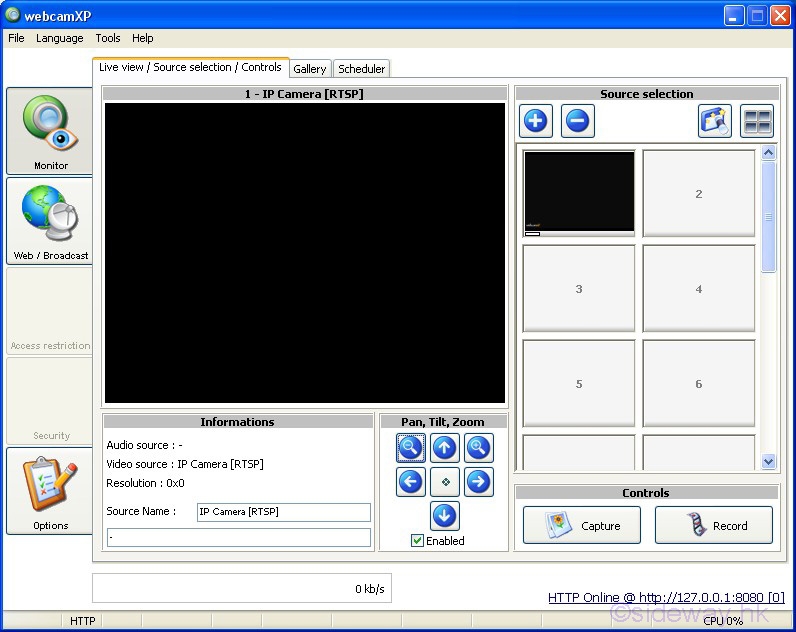796x632 pixels.
Task: Click Video source : IP Camera [RTSP] text
Action: coord(185,464)
